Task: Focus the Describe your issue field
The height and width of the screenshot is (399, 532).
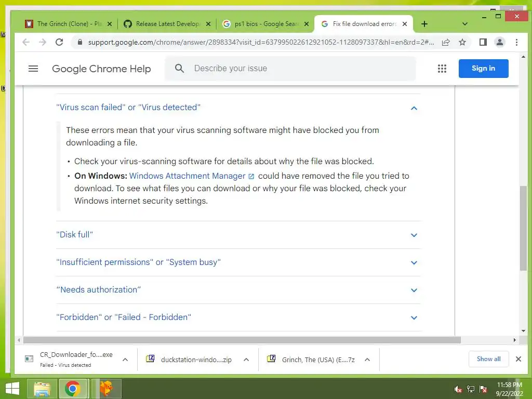Action: tap(290, 68)
